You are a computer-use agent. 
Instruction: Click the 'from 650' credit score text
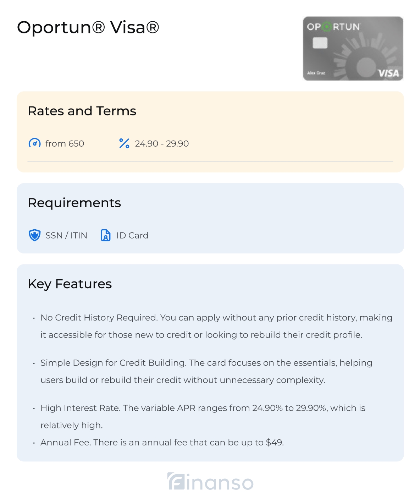[x=65, y=143]
